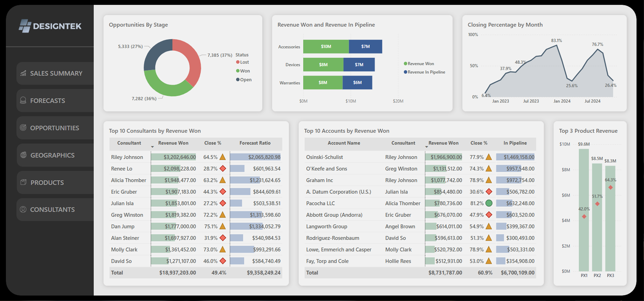The height and width of the screenshot is (301, 644).
Task: Toggle the Revenue In Pipeline legend entry
Action: (x=424, y=72)
